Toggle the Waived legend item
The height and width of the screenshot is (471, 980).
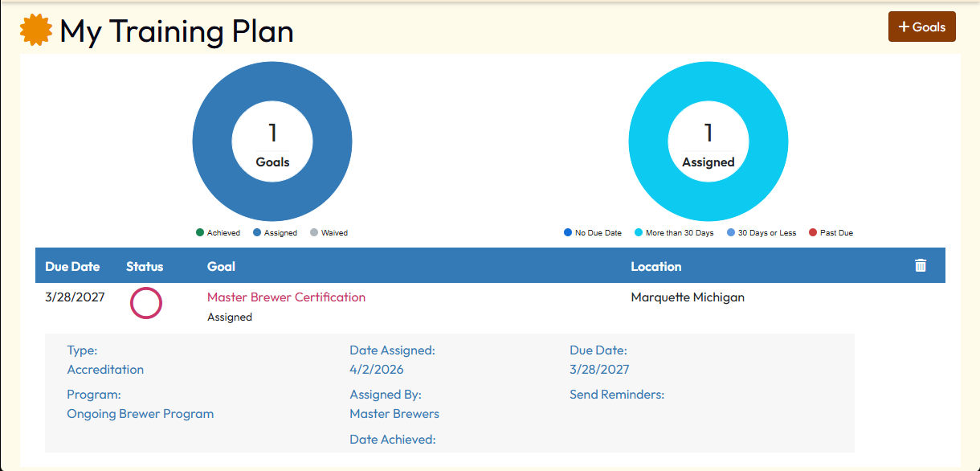click(x=329, y=233)
